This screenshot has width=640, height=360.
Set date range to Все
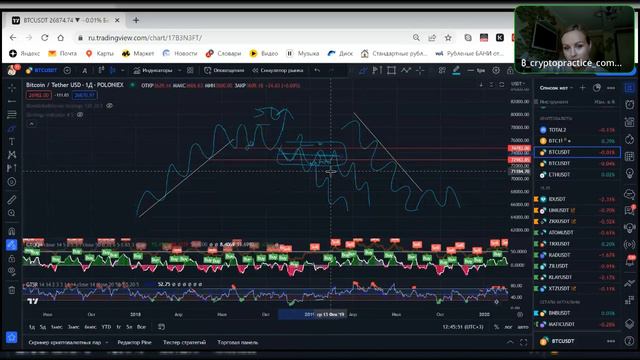click(141, 327)
